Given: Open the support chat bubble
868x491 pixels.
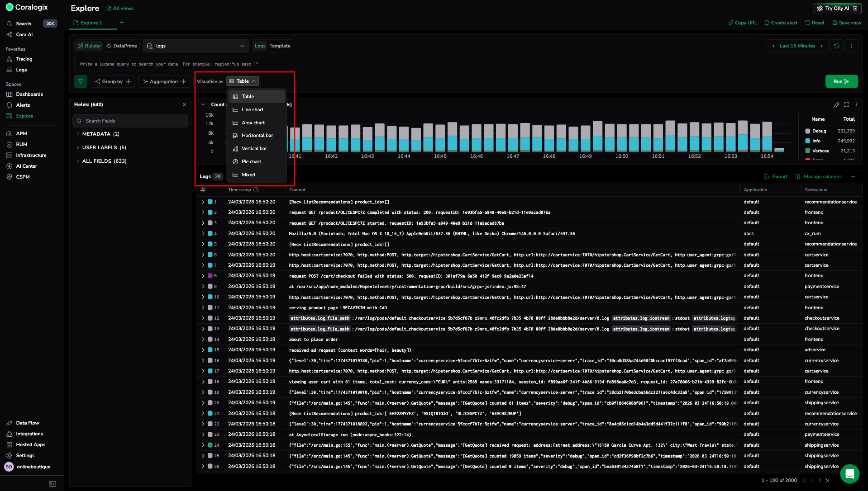Looking at the screenshot, I should pyautogui.click(x=849, y=474).
